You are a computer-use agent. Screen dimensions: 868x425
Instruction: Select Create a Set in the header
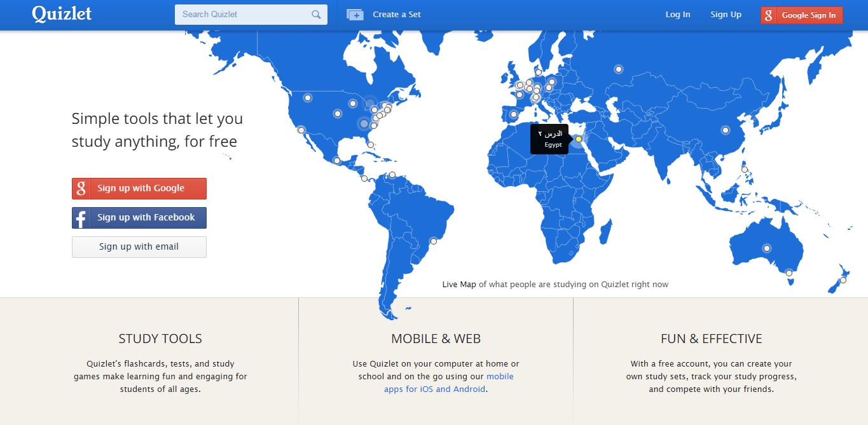[396, 15]
